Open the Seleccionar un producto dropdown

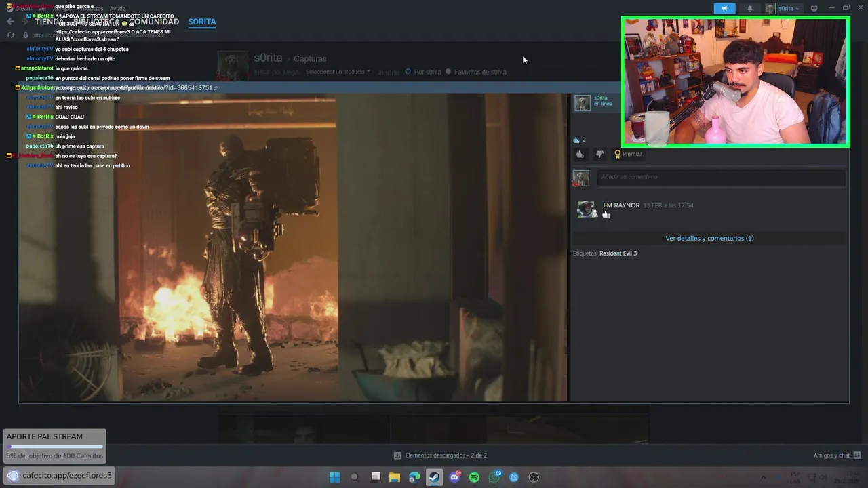pos(338,72)
